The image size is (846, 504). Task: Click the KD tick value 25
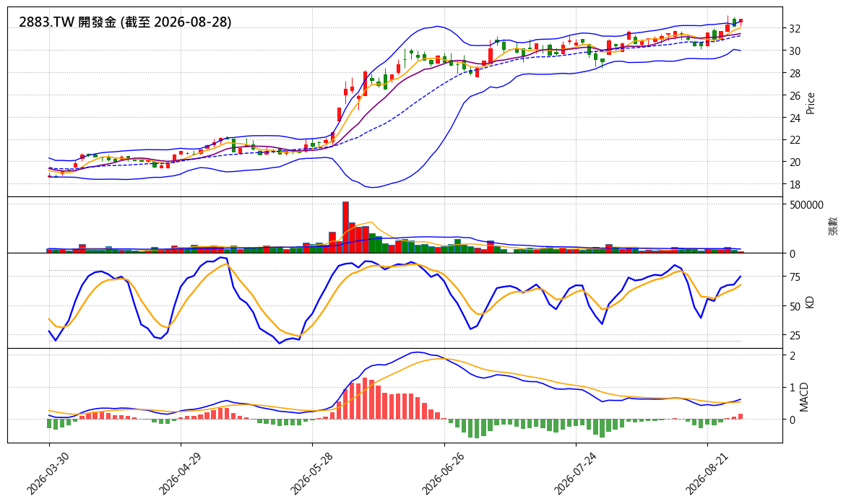point(795,336)
